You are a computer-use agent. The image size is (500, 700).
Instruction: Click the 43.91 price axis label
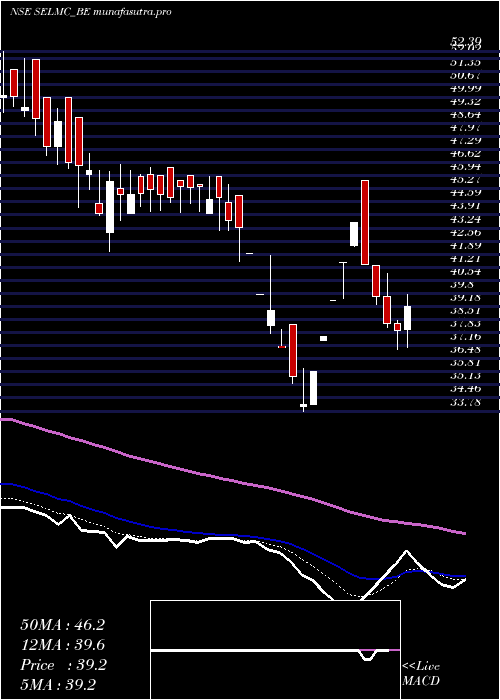[x=464, y=206]
